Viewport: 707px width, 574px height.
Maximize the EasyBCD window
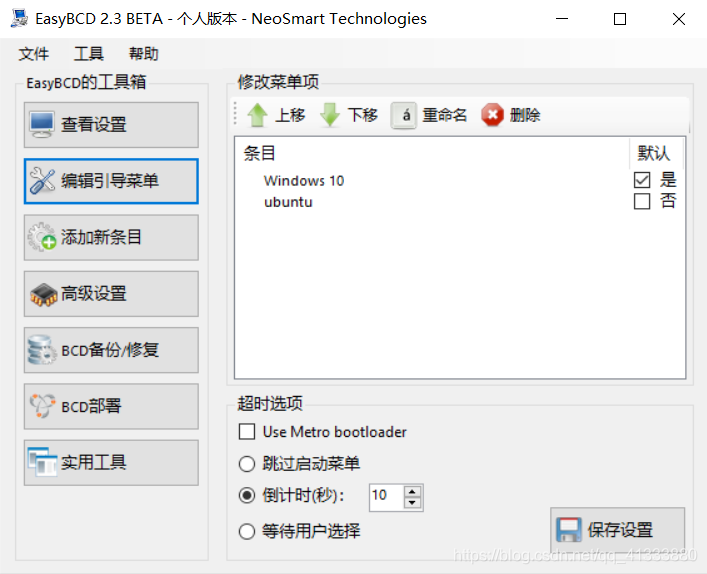click(x=620, y=19)
